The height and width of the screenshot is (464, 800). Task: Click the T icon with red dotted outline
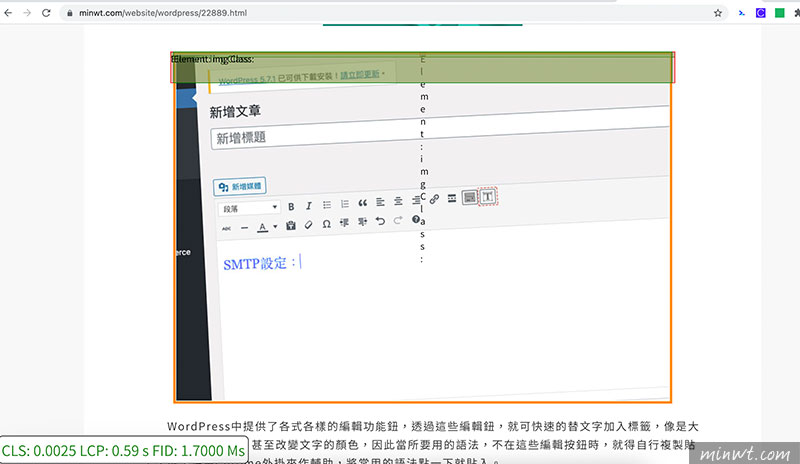click(x=488, y=196)
